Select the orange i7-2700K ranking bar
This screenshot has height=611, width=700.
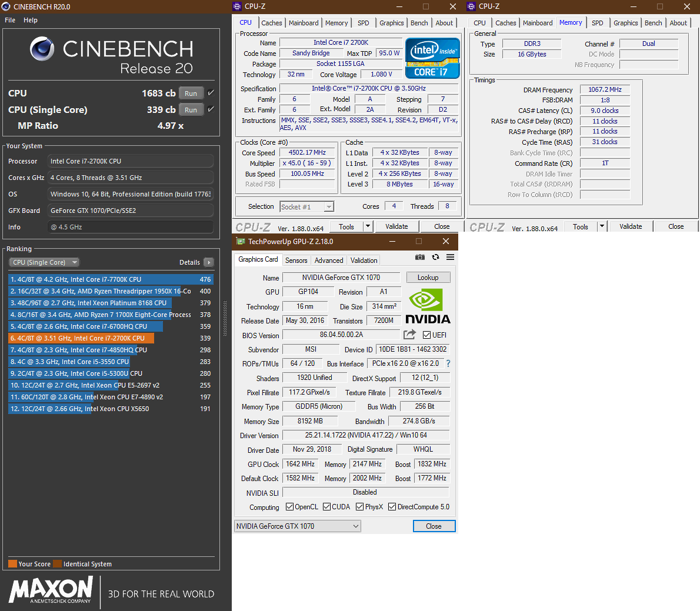(81, 338)
